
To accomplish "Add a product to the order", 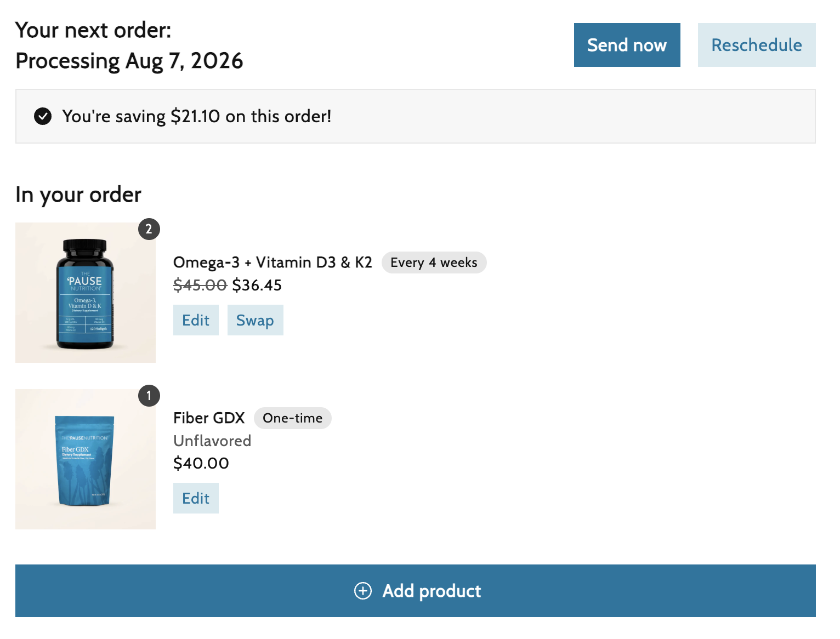I will click(416, 591).
